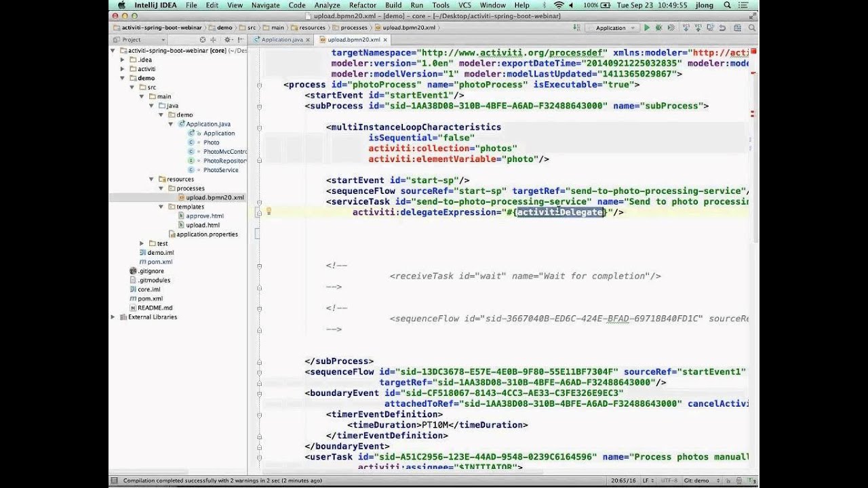Click the processes breadcrumb
This screenshot has width=868, height=488.
[351, 28]
